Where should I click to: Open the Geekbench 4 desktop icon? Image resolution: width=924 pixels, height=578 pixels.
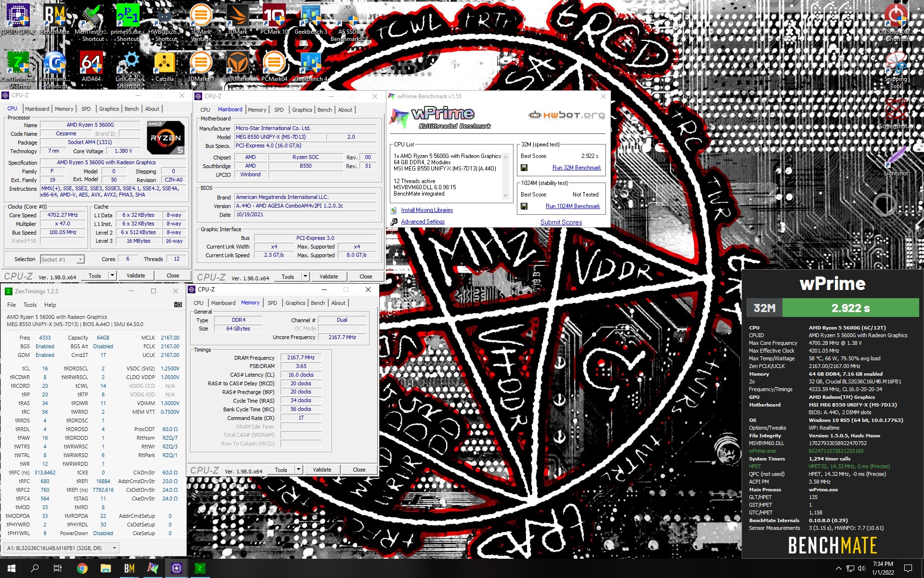[x=311, y=66]
